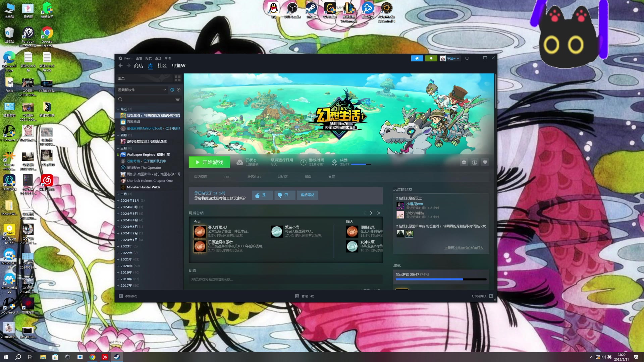Click thumbs-up 是 recommend button

(262, 195)
